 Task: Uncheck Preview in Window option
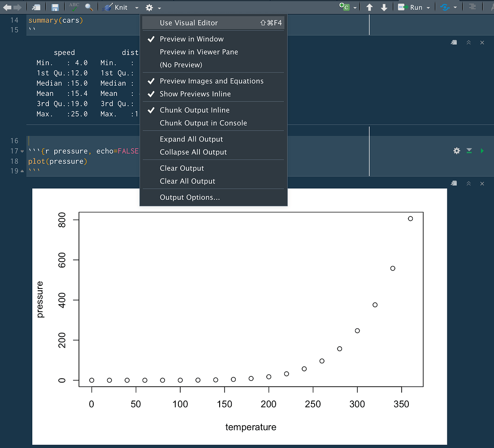coord(191,39)
